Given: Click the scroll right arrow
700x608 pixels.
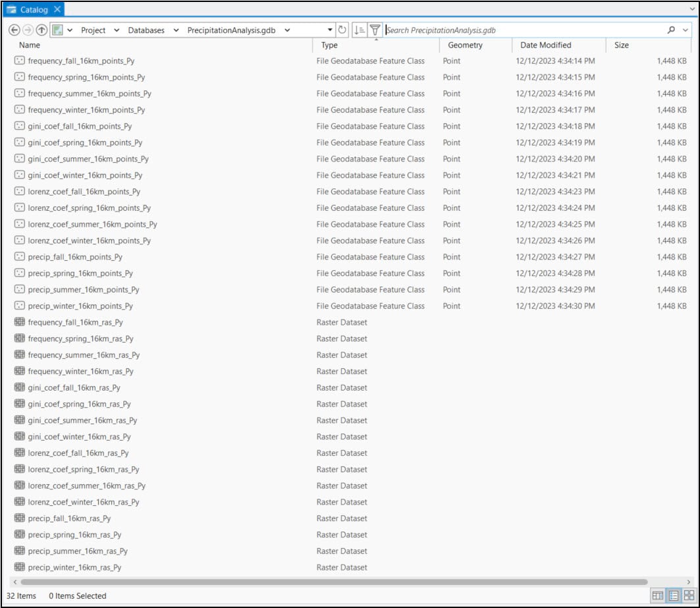Looking at the screenshot, I should [688, 582].
